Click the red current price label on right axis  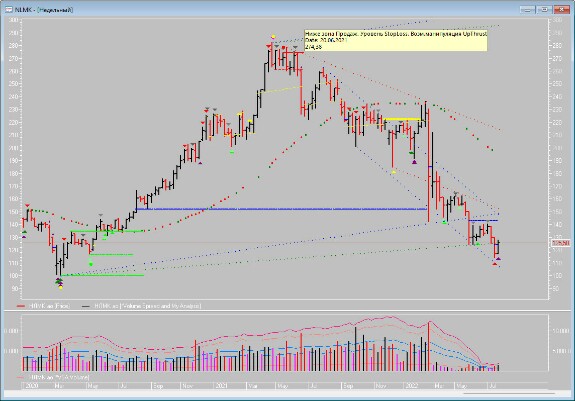click(x=561, y=243)
